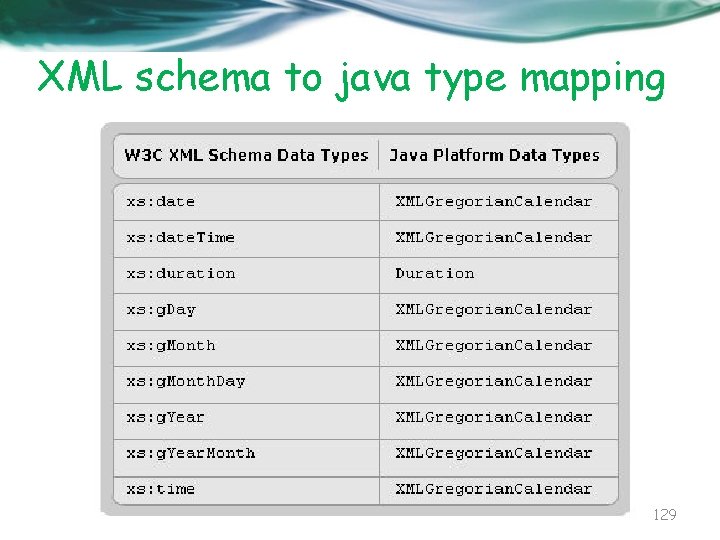Select the 'Java Platform Data Types' column header
The image size is (720, 540).
point(495,155)
